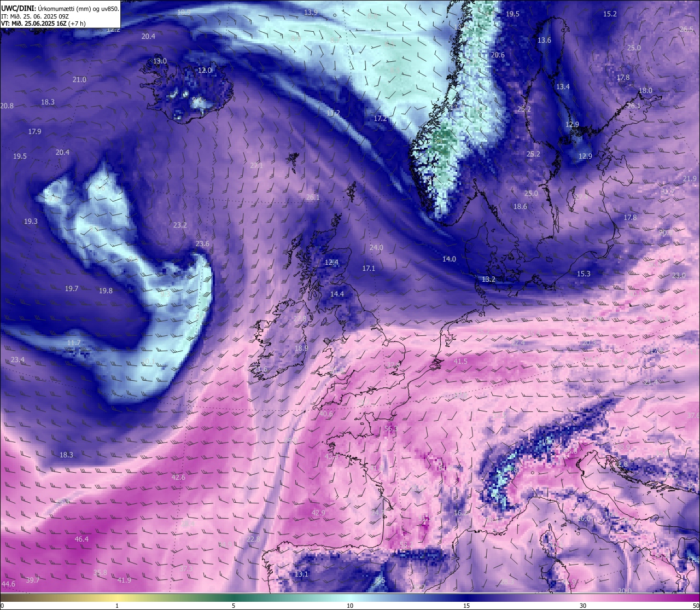Click the yellow section of the color bar near 1
Screen dimensions: 700x610
tap(117, 597)
